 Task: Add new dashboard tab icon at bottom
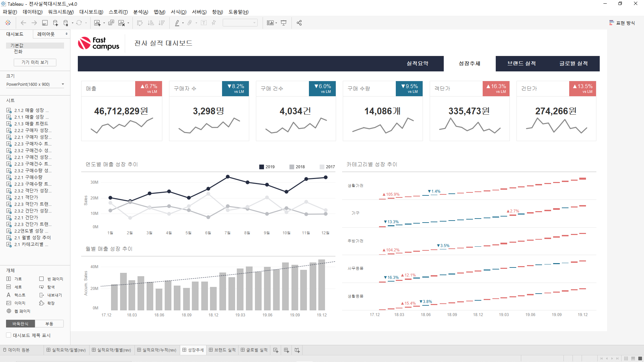coord(286,350)
